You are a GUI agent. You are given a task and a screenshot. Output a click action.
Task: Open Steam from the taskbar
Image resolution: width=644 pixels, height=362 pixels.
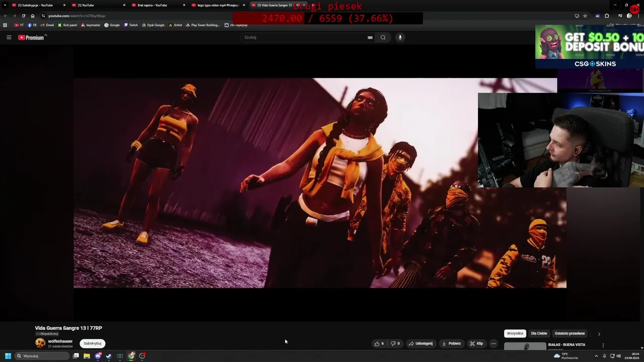pos(109,356)
